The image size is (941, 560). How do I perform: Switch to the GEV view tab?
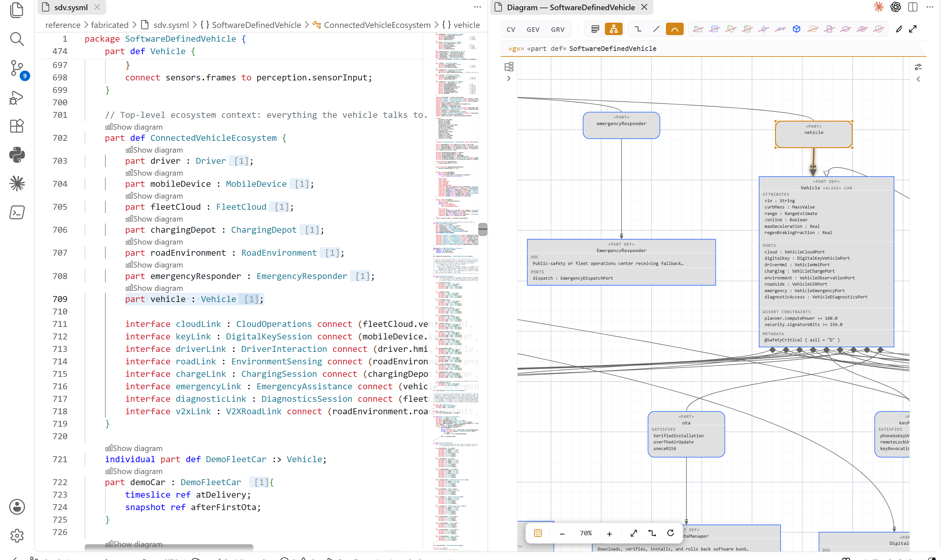[533, 30]
